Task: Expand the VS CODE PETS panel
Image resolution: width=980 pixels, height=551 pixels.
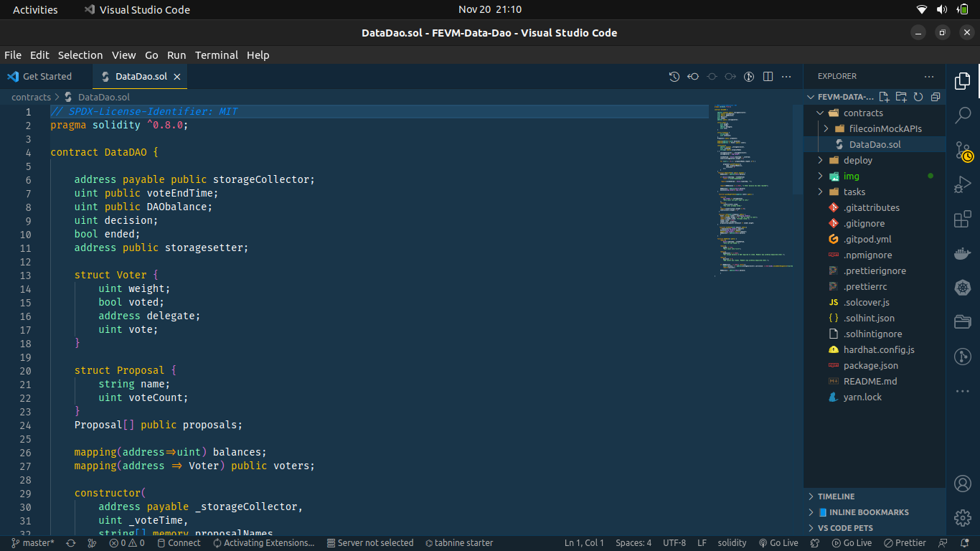Action: [x=875, y=528]
